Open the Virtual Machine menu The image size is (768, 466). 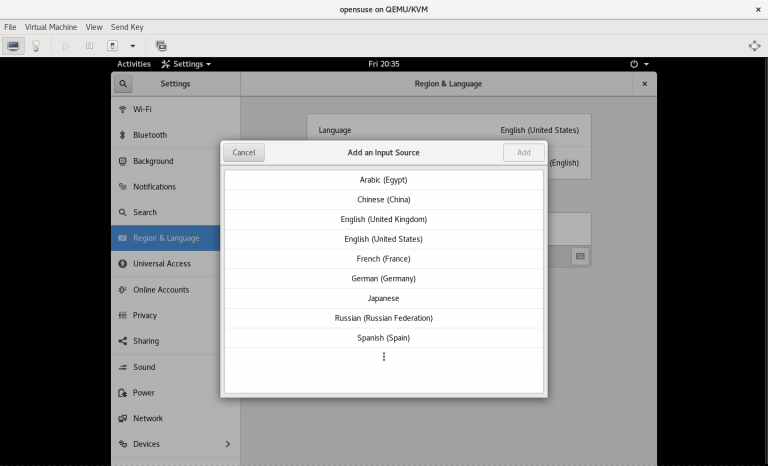coord(52,27)
